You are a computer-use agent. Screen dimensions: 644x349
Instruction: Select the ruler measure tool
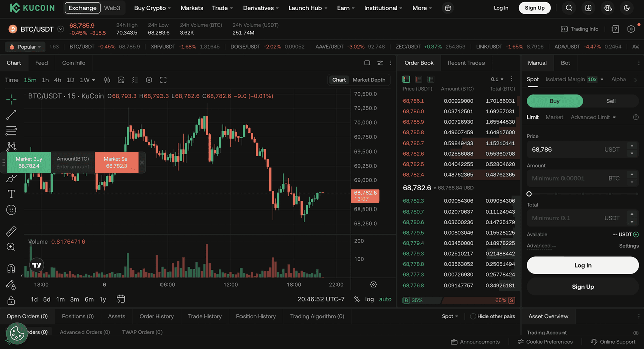tap(11, 231)
